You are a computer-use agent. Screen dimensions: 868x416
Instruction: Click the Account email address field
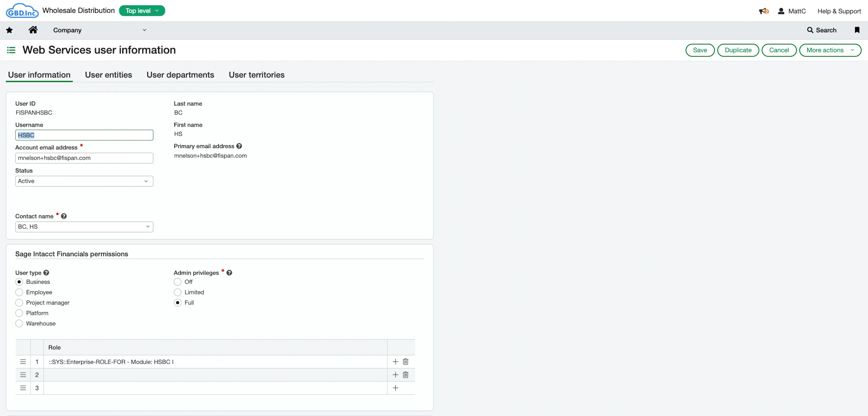coord(84,158)
